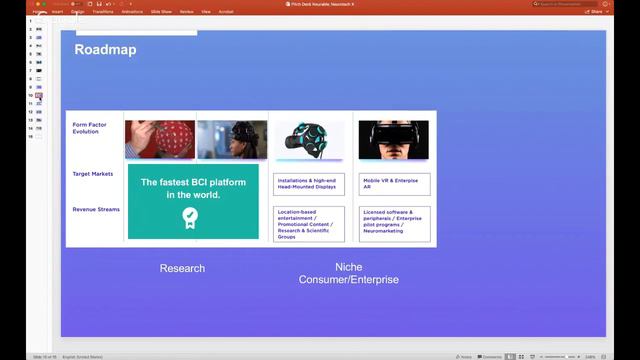
Task: Switch to Normal view icon
Action: pyautogui.click(x=510, y=357)
